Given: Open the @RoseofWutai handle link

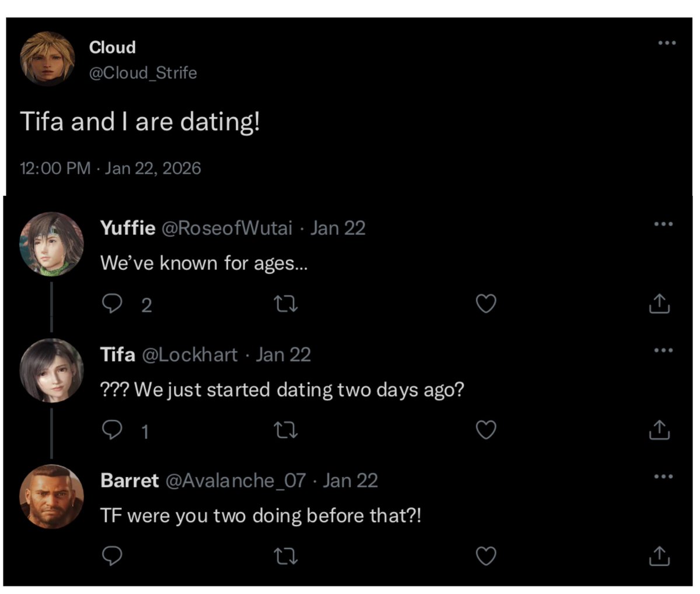Looking at the screenshot, I should pyautogui.click(x=226, y=228).
